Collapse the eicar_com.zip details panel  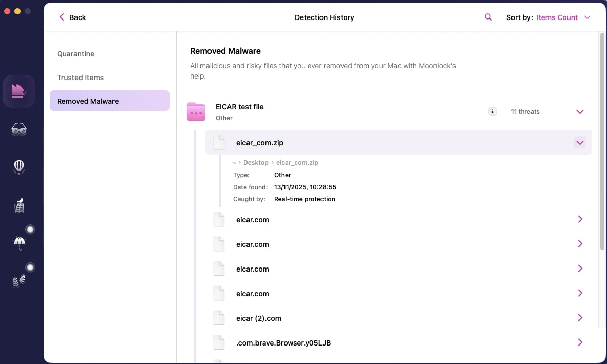580,142
